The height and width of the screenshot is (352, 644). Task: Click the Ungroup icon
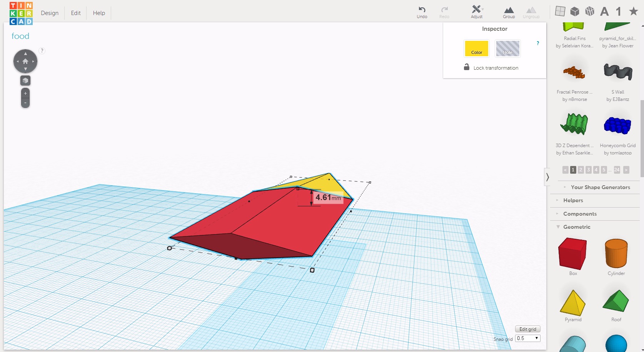[x=531, y=12]
